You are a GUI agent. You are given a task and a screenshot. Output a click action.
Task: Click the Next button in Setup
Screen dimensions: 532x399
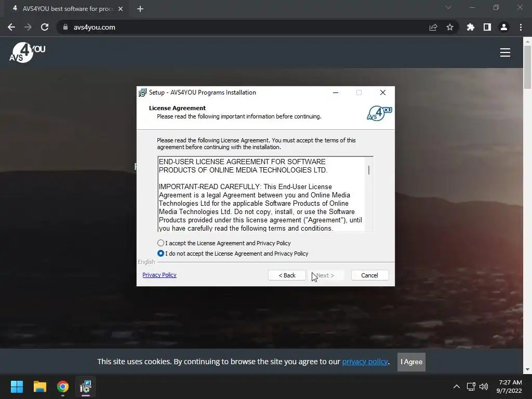325,275
